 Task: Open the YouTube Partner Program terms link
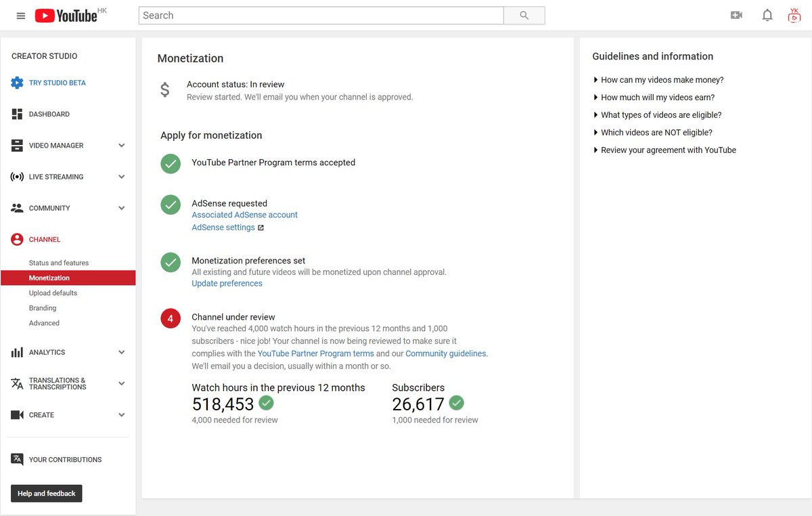pyautogui.click(x=316, y=353)
